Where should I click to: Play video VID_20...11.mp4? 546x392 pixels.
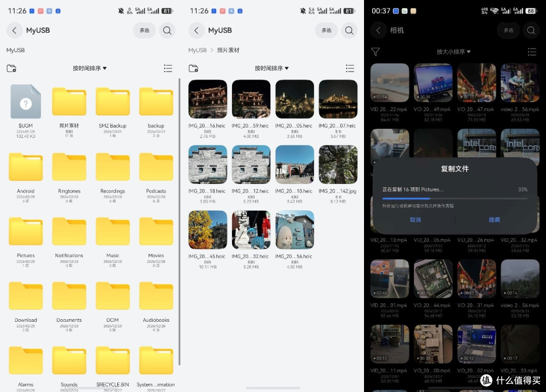click(x=390, y=344)
